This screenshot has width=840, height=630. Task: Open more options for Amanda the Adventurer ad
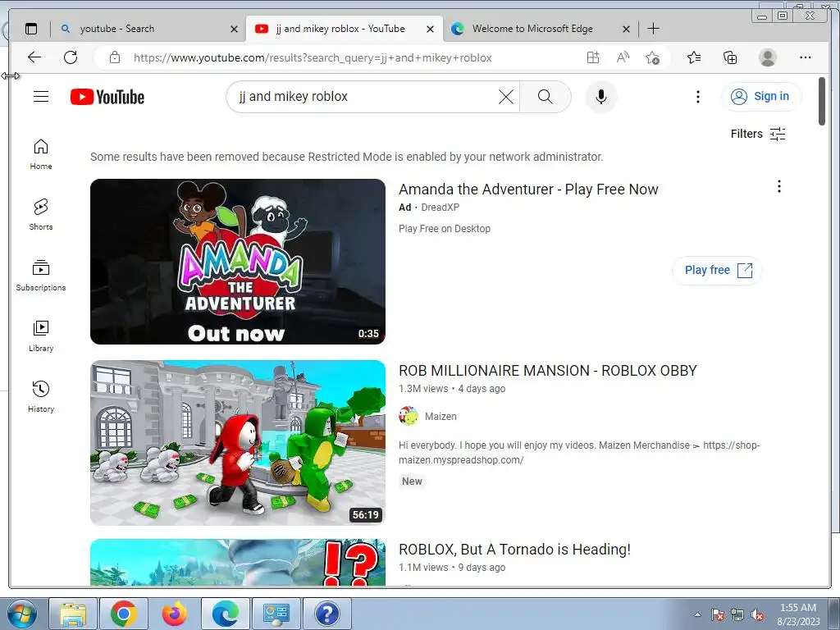[779, 186]
